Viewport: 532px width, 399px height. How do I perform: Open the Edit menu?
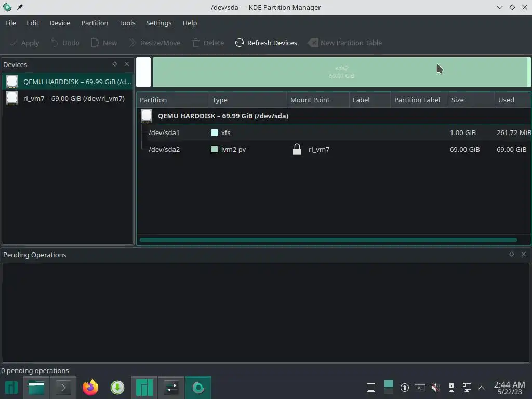click(x=33, y=23)
